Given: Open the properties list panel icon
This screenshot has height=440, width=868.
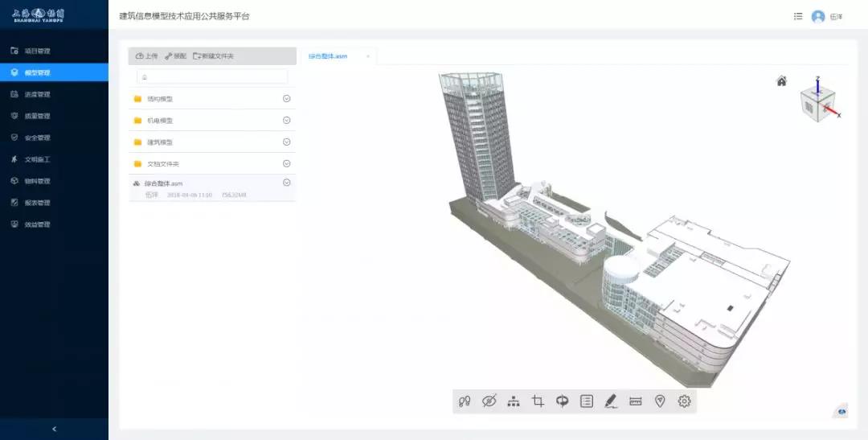Looking at the screenshot, I should (587, 401).
